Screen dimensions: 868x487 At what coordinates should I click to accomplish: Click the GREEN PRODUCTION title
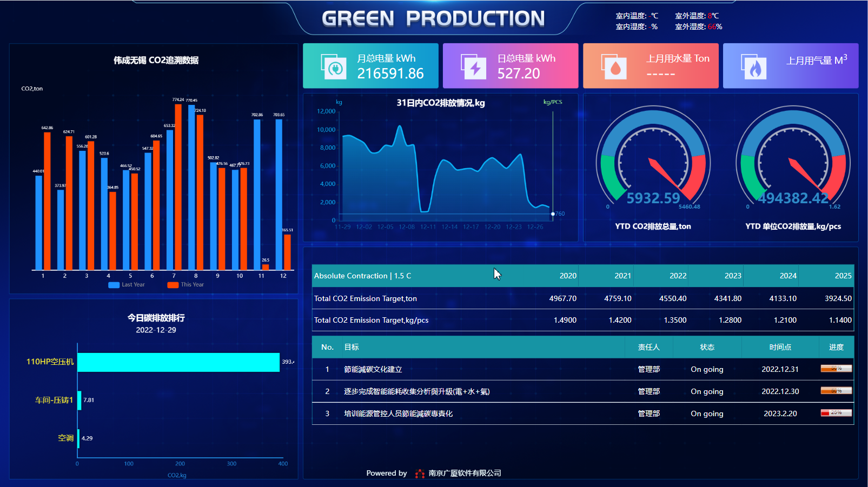433,19
